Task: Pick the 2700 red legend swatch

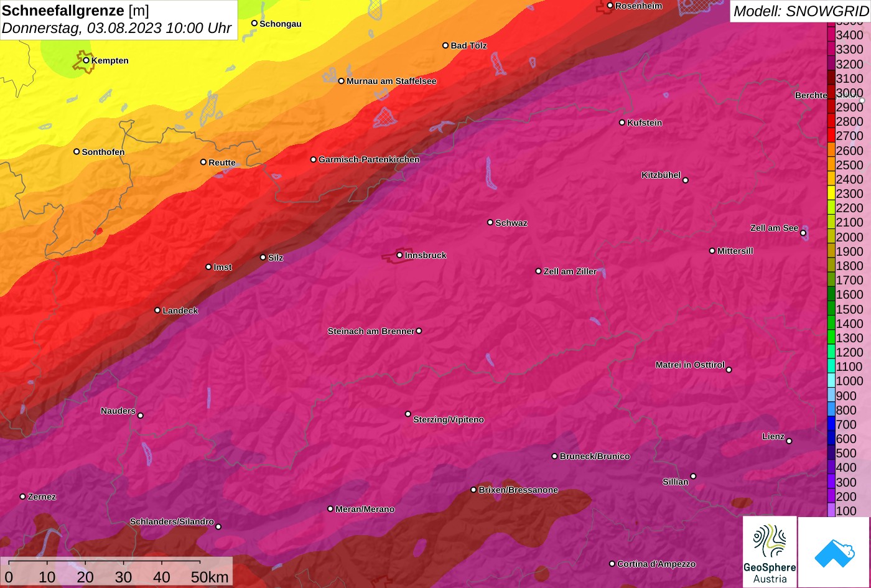Action: pos(831,136)
